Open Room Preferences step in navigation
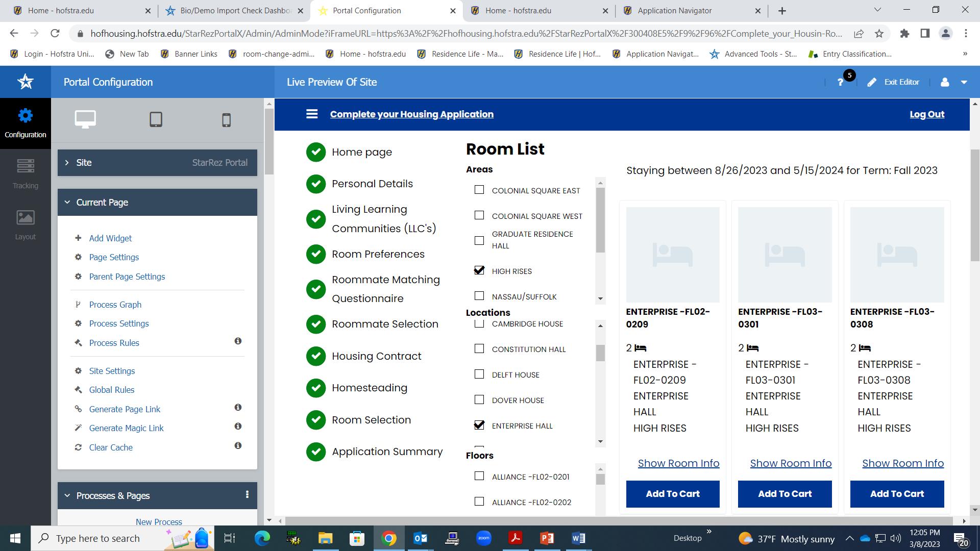The image size is (980, 551). (x=378, y=254)
